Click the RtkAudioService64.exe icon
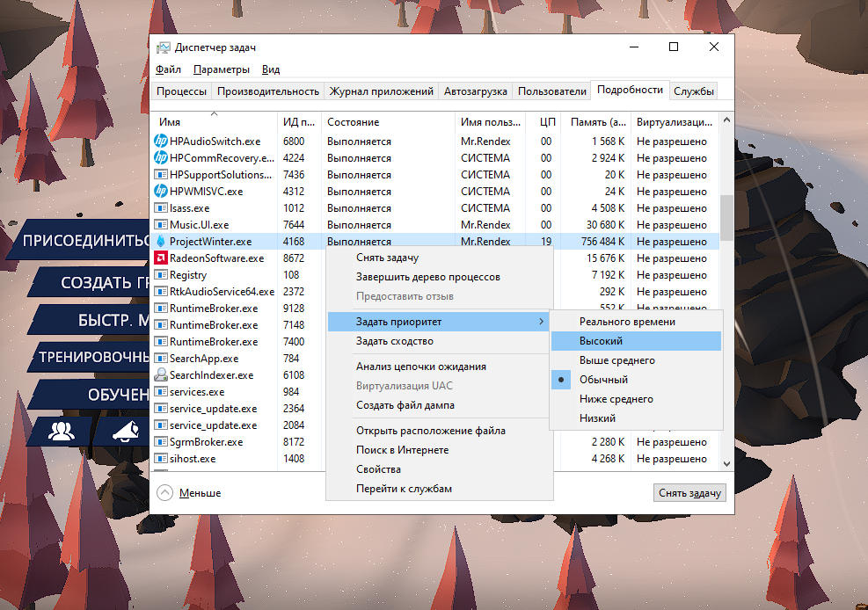The image size is (868, 610). (161, 292)
